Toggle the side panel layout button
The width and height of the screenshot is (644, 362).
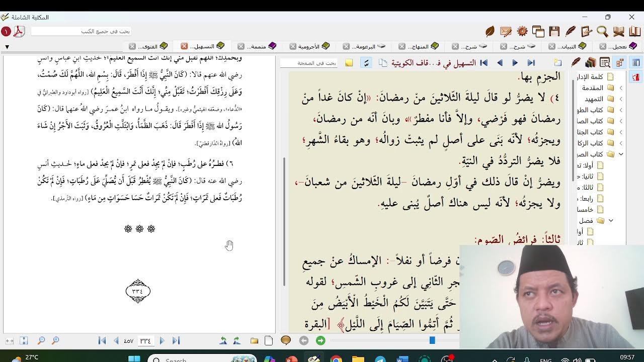point(636,63)
